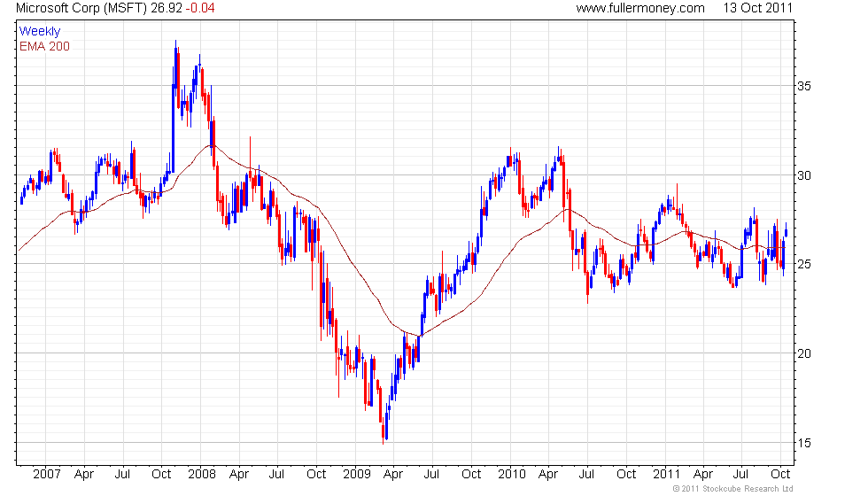
Task: Click the 'Jul' label after 2011
Action: coord(740,475)
